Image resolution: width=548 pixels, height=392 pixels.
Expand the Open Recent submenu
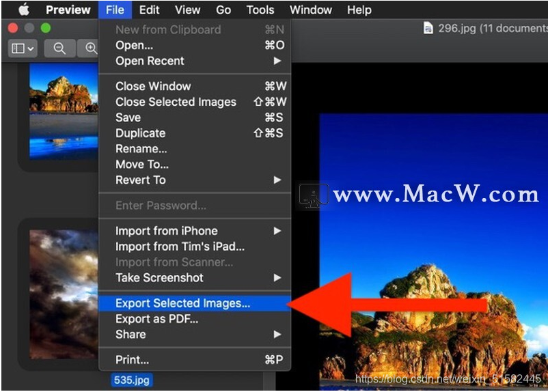tap(195, 61)
